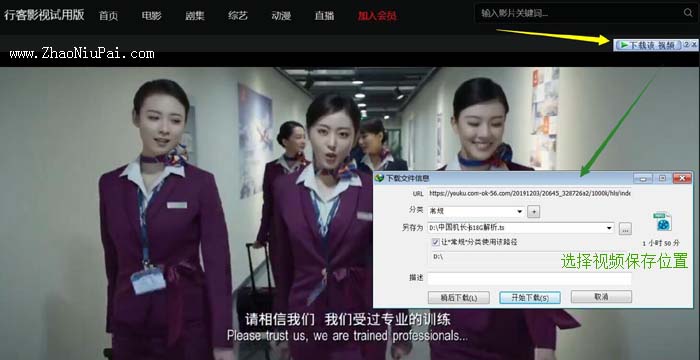Click the 稍后下载 download later button
Image resolution: width=700 pixels, height=360 pixels.
pos(458,297)
